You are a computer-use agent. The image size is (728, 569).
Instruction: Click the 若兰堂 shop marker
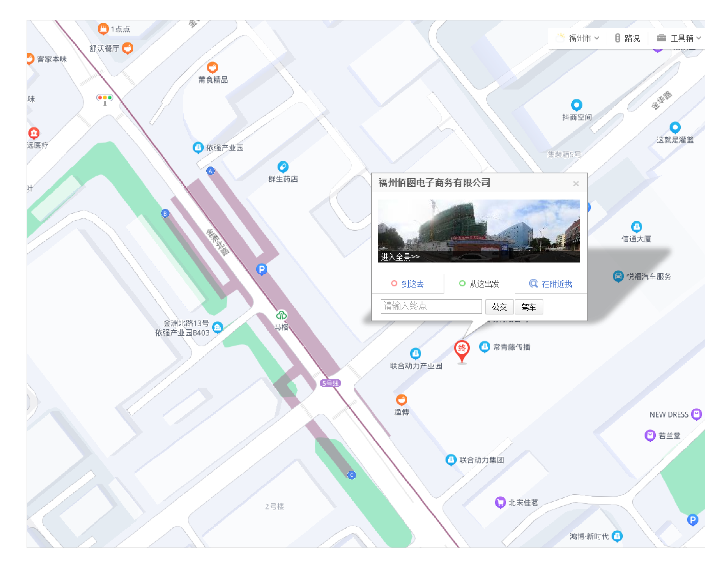coord(650,435)
